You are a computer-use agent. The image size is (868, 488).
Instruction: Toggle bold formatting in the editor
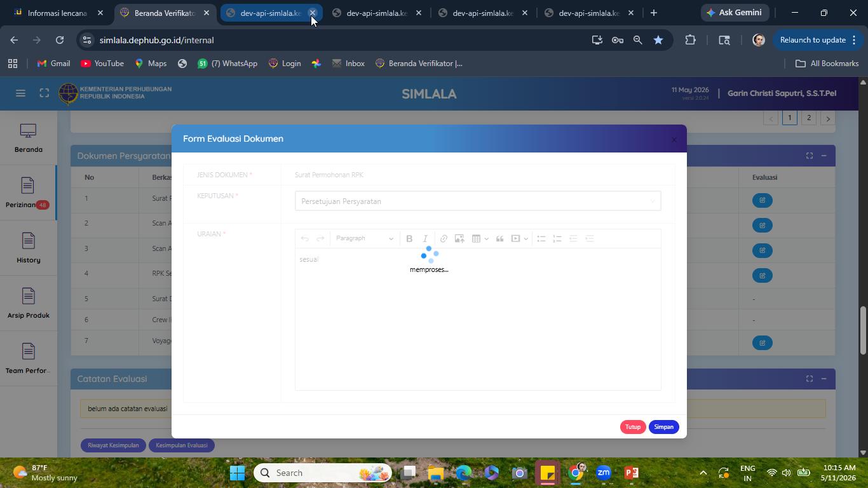409,238
